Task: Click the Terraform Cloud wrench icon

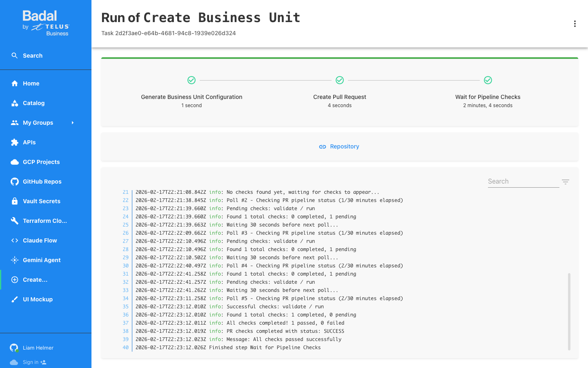Action: tap(15, 221)
